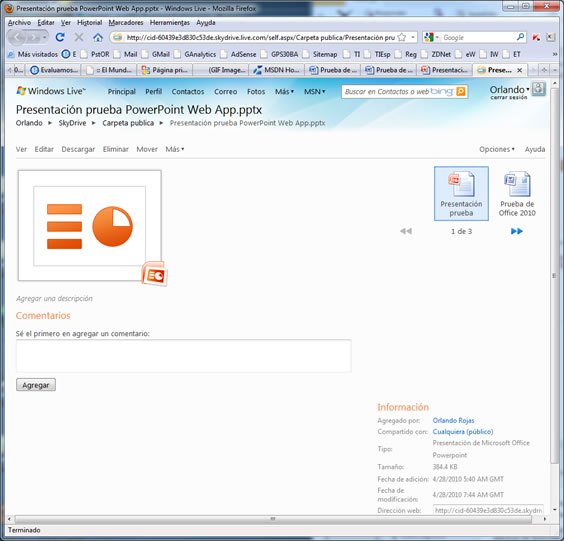Click the cerrar sesión link
Viewport: 564px width, 541px height.
tap(509, 97)
